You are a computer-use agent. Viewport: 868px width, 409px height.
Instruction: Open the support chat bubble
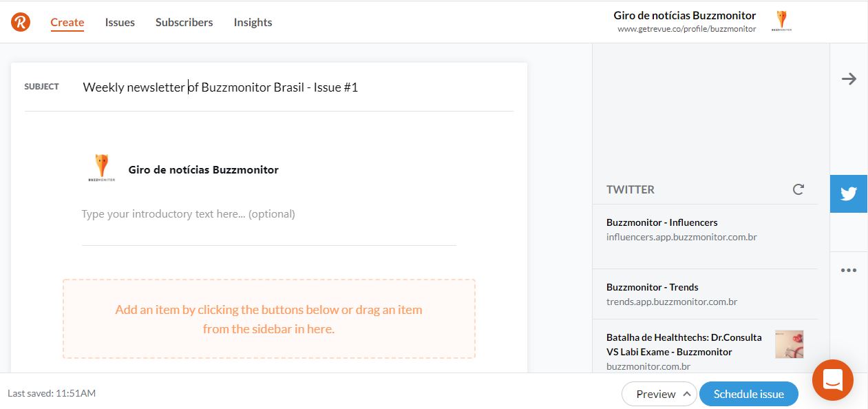coord(832,379)
